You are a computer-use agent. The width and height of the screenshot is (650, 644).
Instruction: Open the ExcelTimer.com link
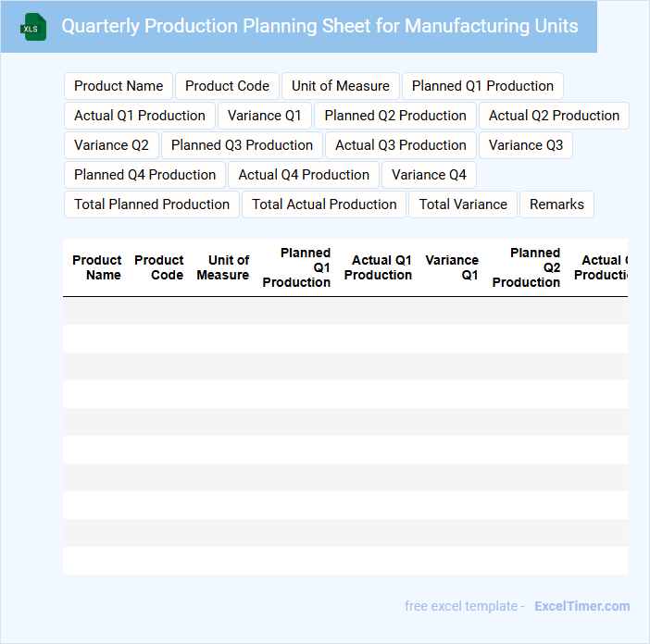click(581, 606)
